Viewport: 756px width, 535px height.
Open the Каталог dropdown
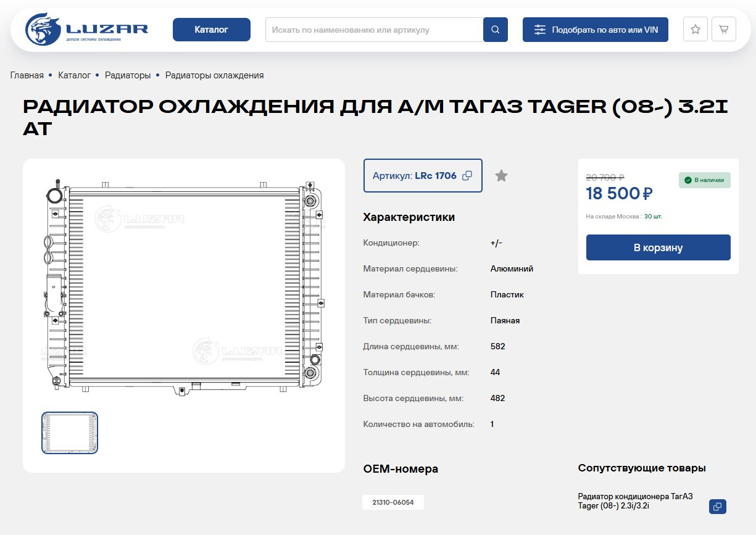[211, 28]
